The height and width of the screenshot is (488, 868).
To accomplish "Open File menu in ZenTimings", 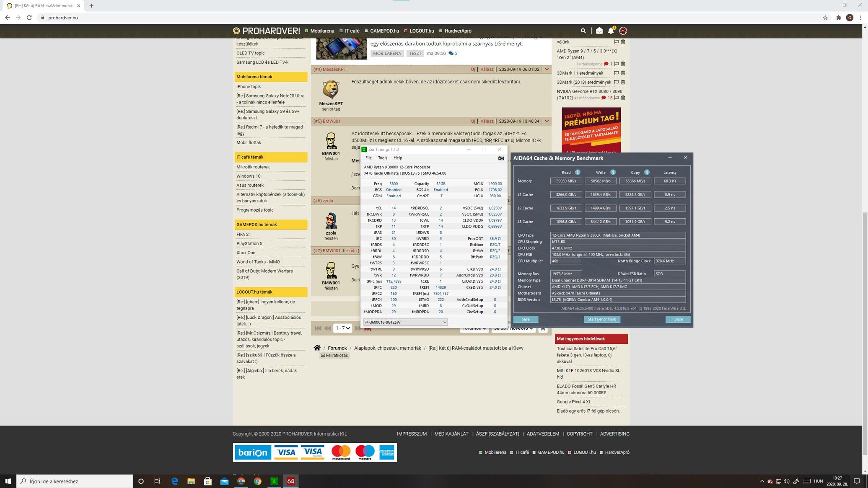I will point(368,158).
